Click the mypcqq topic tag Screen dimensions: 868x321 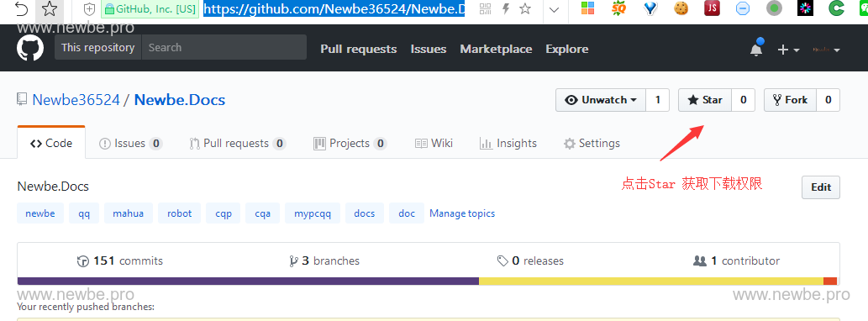coord(313,213)
